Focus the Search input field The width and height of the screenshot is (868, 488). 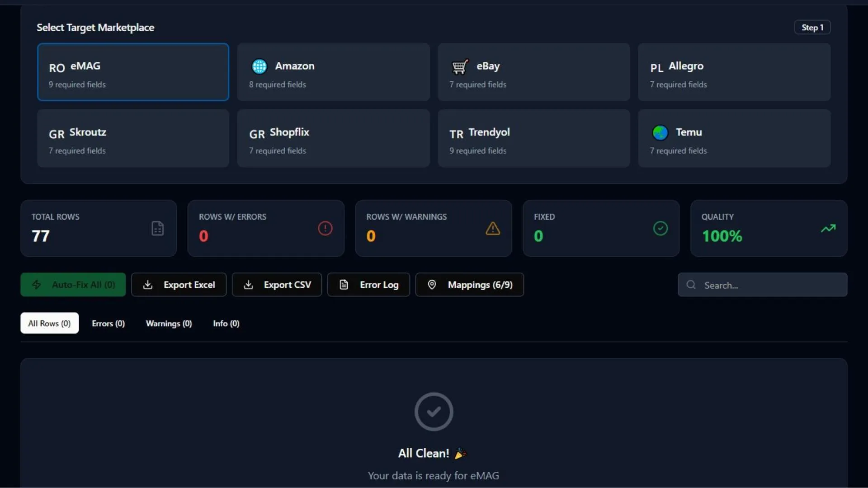point(762,285)
